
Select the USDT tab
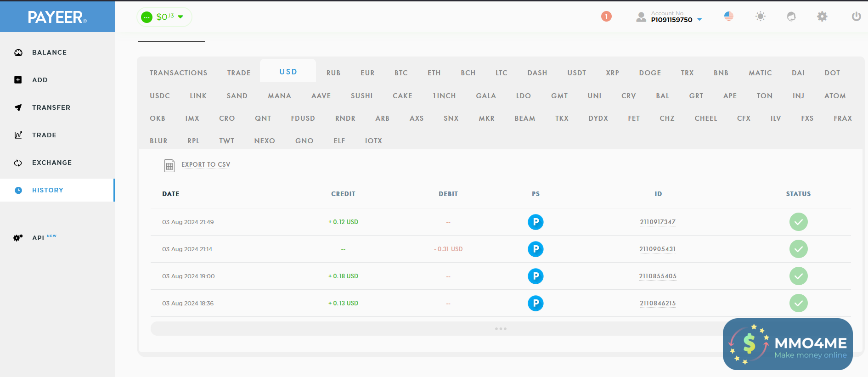576,73
